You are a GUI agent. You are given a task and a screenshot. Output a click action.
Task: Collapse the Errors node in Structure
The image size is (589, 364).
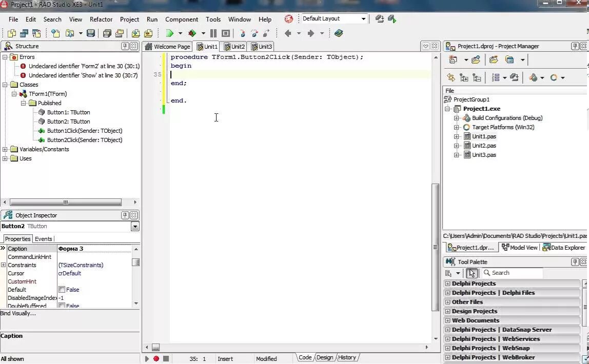pyautogui.click(x=5, y=57)
